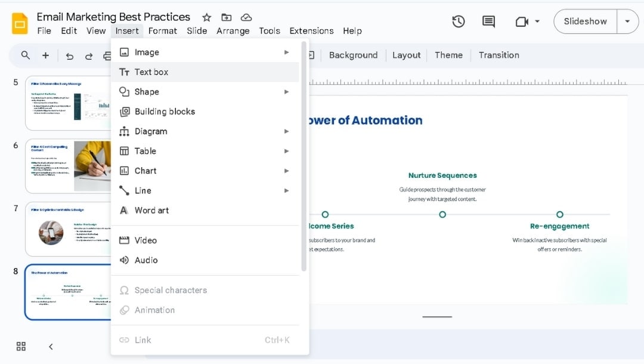This screenshot has height=364, width=644.
Task: Click the Transition button
Action: click(499, 55)
